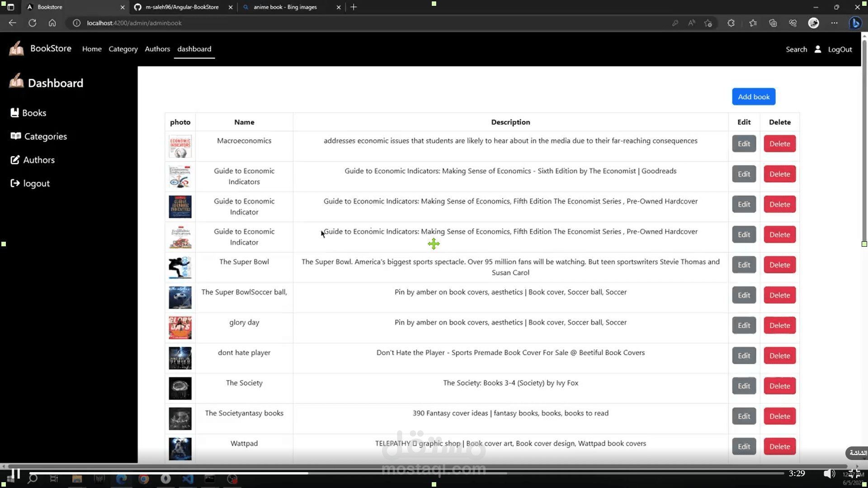868x488 pixels.
Task: Go to the browser home icon
Action: (x=52, y=23)
